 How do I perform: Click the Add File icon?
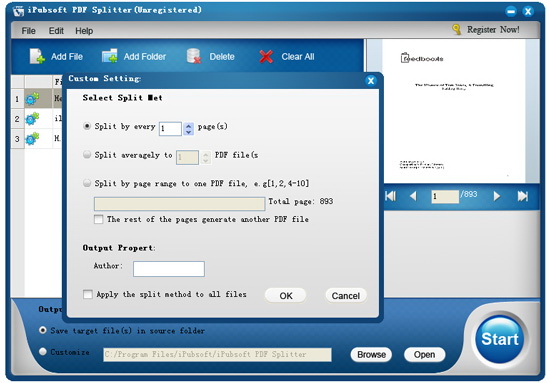pos(37,56)
